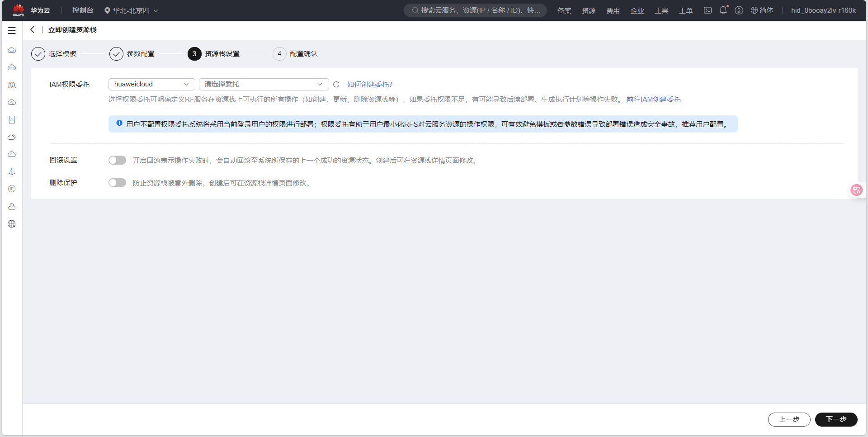Open the hamburger service list menu
This screenshot has width=868, height=437.
[x=12, y=31]
